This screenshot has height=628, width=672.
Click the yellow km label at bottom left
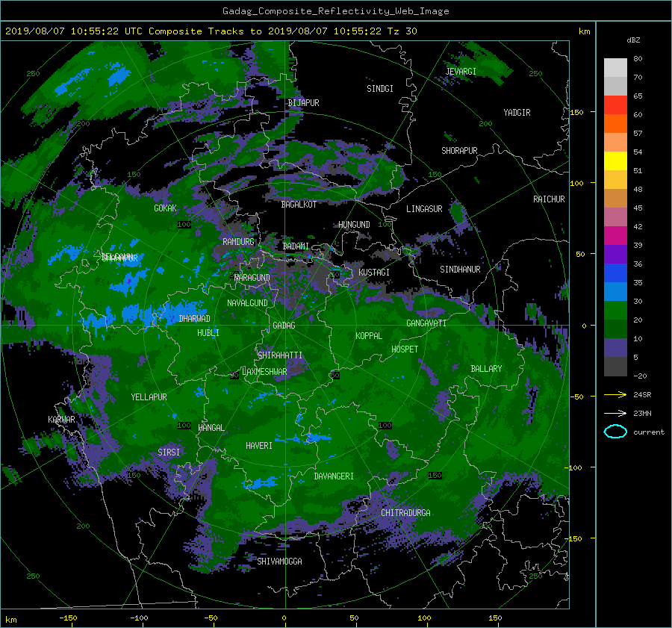10,620
